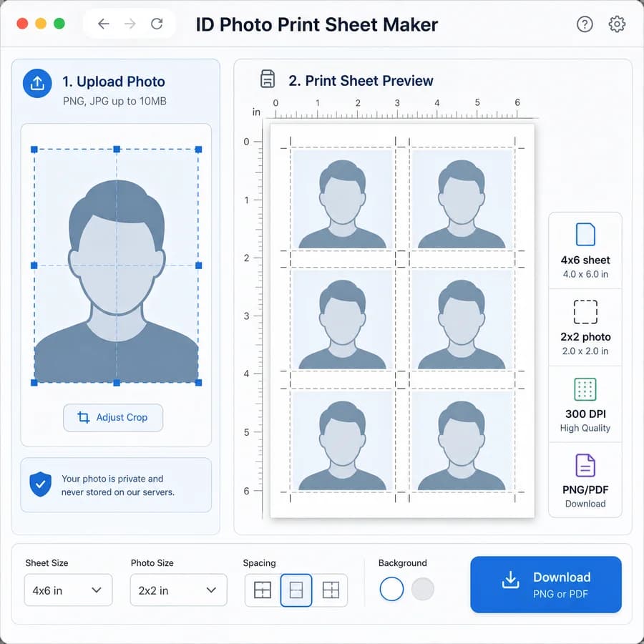Choose the gray background swatch
Viewport: 644px width, 644px height.
pyautogui.click(x=423, y=589)
